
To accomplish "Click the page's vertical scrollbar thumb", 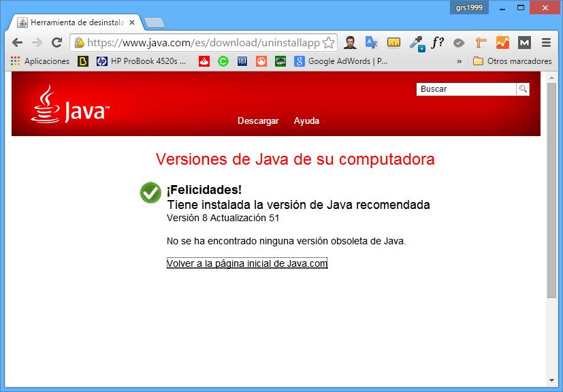I will [x=551, y=191].
